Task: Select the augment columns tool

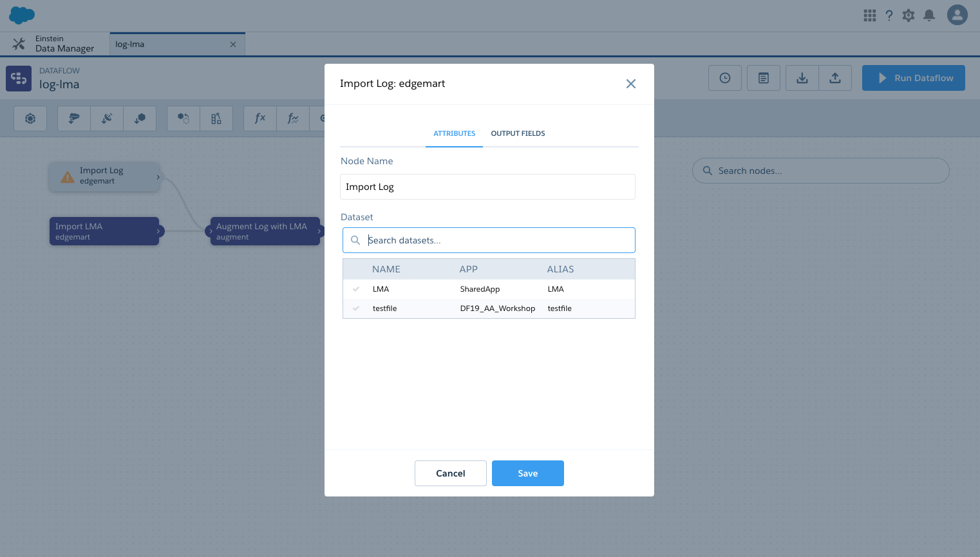Action: point(216,118)
